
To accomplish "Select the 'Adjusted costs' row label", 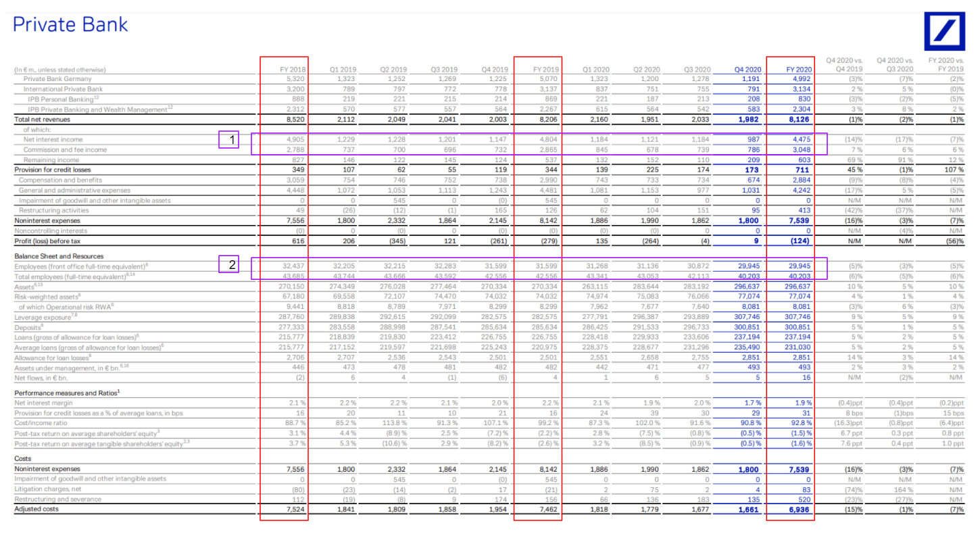I will (x=37, y=509).
